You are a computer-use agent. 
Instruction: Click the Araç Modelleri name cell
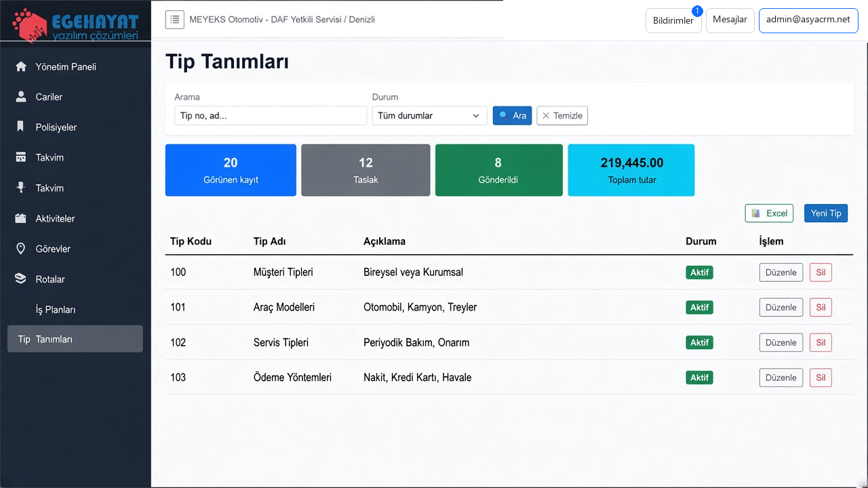point(284,307)
